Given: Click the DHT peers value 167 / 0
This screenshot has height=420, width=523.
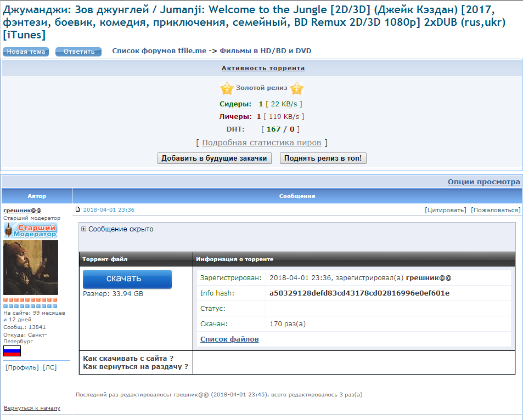Looking at the screenshot, I should click(280, 129).
